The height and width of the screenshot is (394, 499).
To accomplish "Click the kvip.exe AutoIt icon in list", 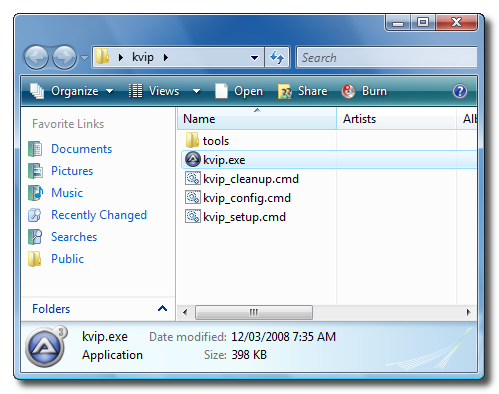I will click(193, 159).
